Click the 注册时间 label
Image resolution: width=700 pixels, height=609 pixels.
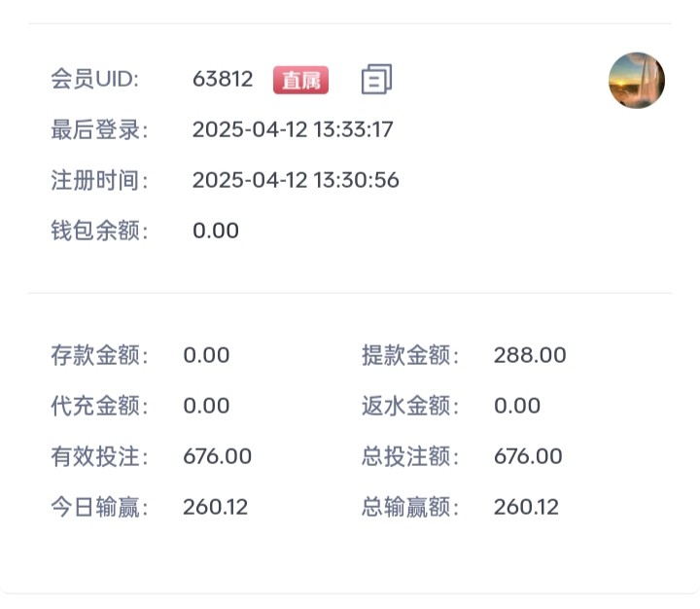(x=100, y=180)
